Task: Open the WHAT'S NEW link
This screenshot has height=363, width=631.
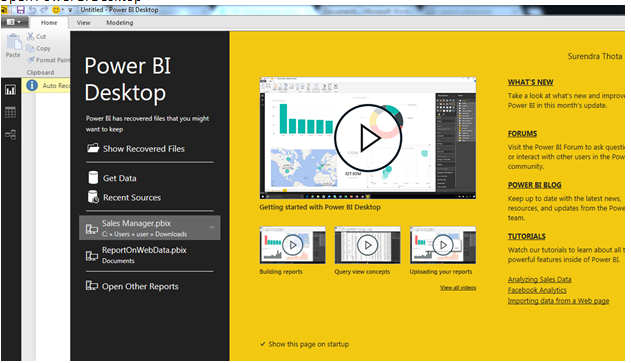Action: click(530, 82)
